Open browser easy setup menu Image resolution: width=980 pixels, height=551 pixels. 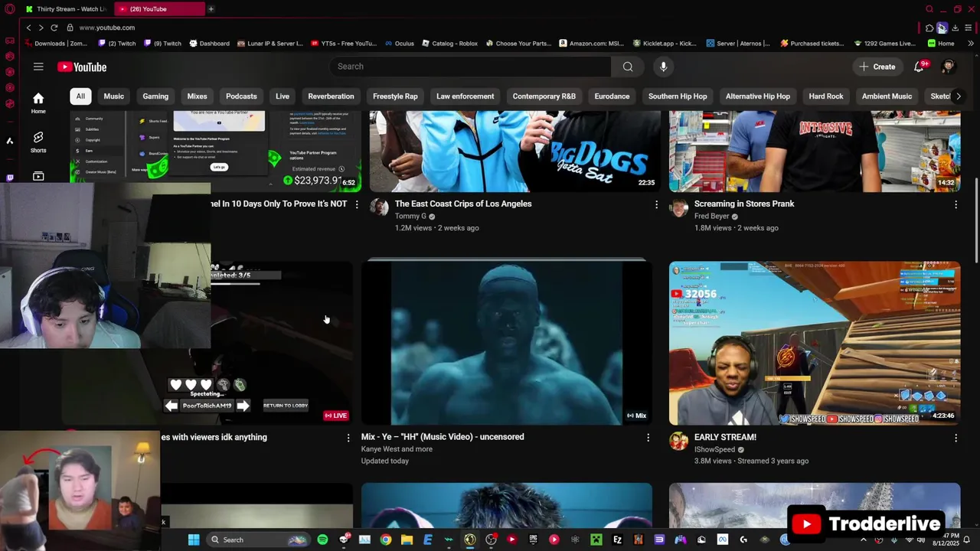click(x=968, y=28)
